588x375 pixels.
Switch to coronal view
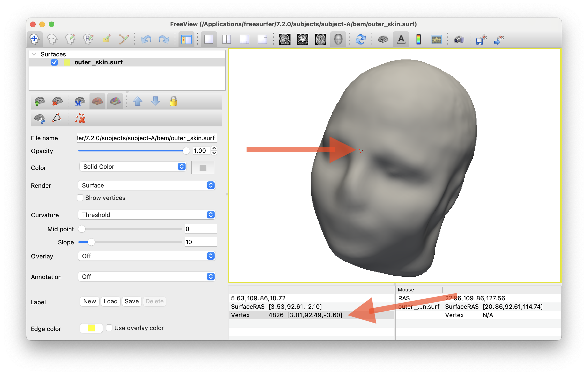pos(302,39)
